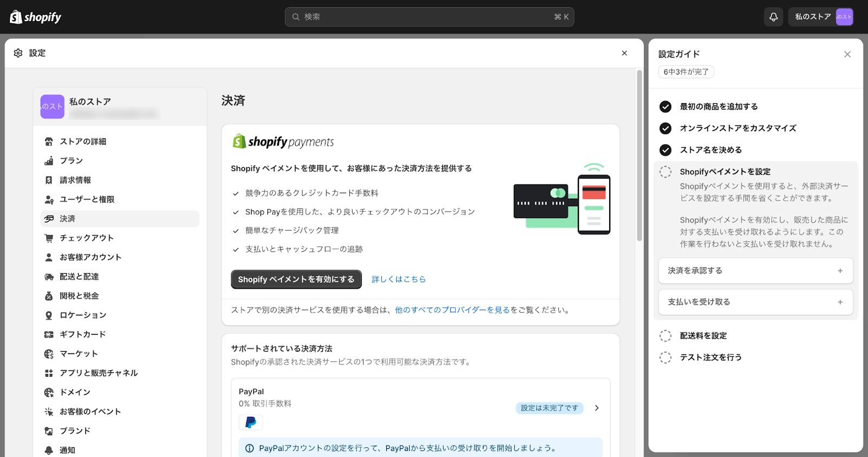Viewport: 868px width, 457px height.
Task: Click the 請求情報 receipt icon
Action: pos(49,180)
